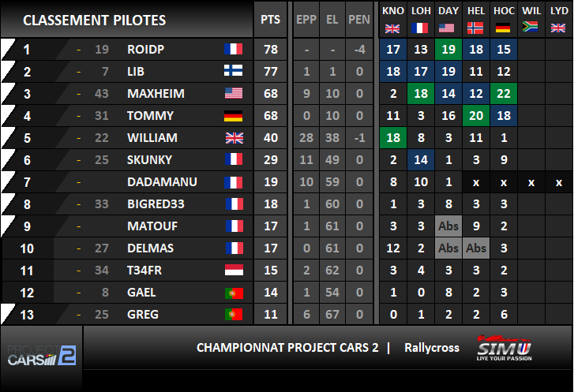574x392 pixels.
Task: Click driver name DADAMANU
Action: click(x=162, y=181)
